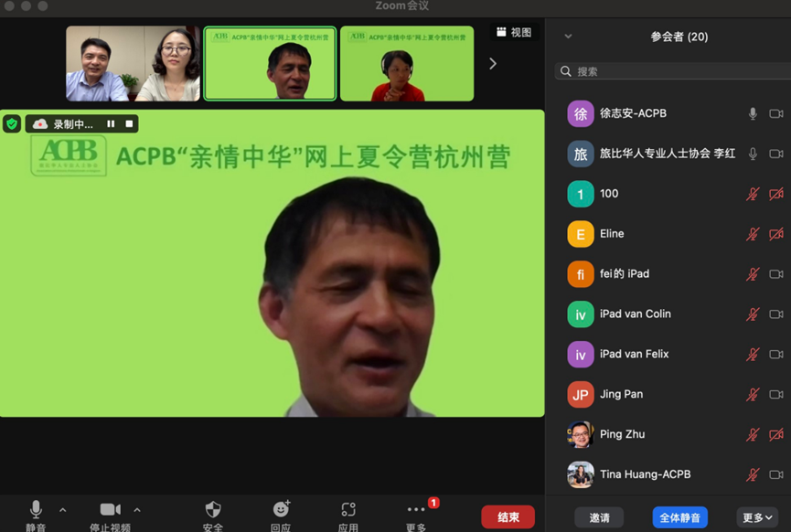Select Jing Pan's JP avatar
The width and height of the screenshot is (791, 532).
point(581,394)
